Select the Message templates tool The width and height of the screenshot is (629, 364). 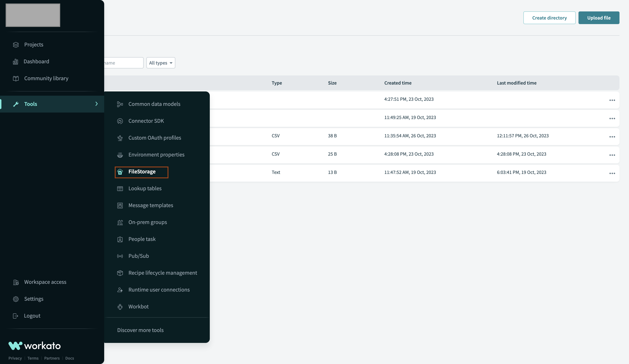151,205
